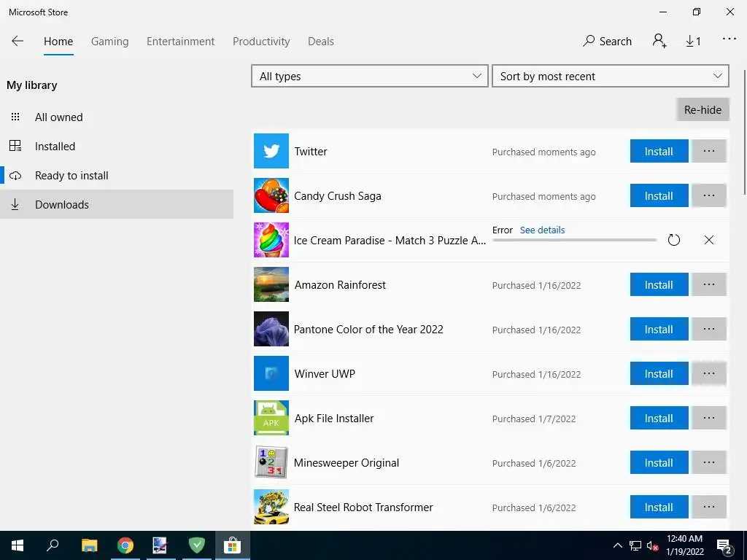Click the Real Steel Robot Transformer icon
Screen dimensions: 747x560
pyautogui.click(x=271, y=507)
